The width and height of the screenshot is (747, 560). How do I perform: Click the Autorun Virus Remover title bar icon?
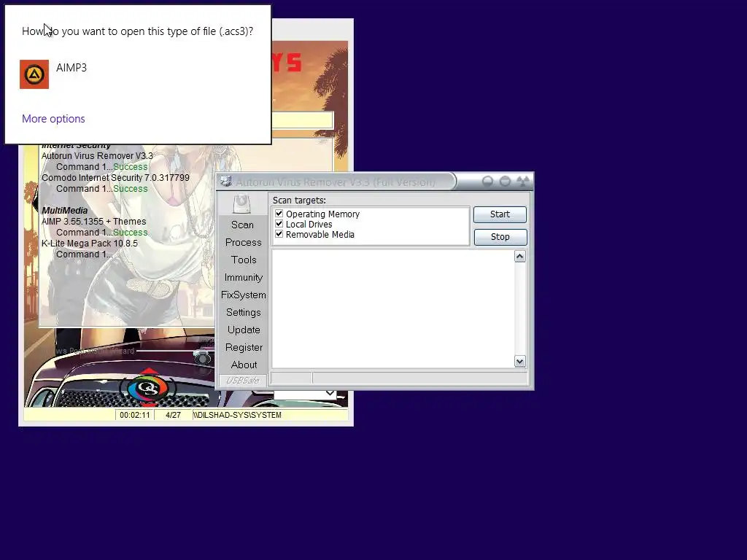click(x=226, y=182)
